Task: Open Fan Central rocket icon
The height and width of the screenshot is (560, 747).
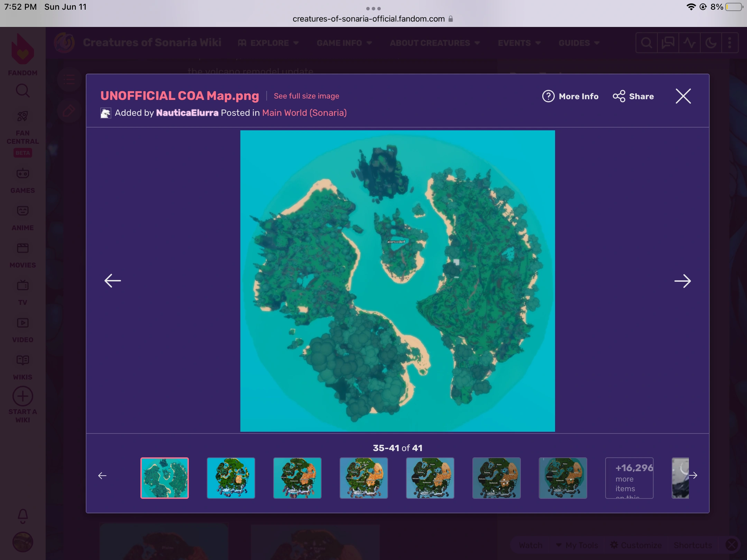Action: [x=23, y=116]
